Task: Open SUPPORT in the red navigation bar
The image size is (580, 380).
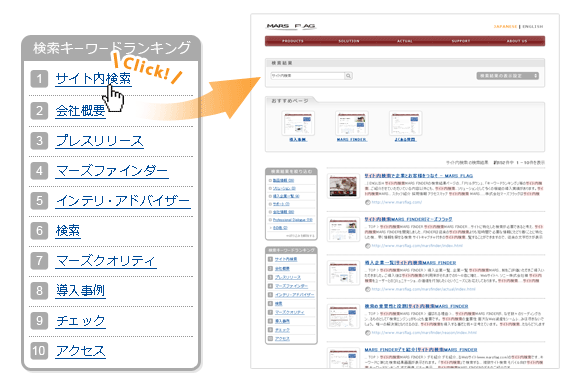Action: pyautogui.click(x=461, y=41)
